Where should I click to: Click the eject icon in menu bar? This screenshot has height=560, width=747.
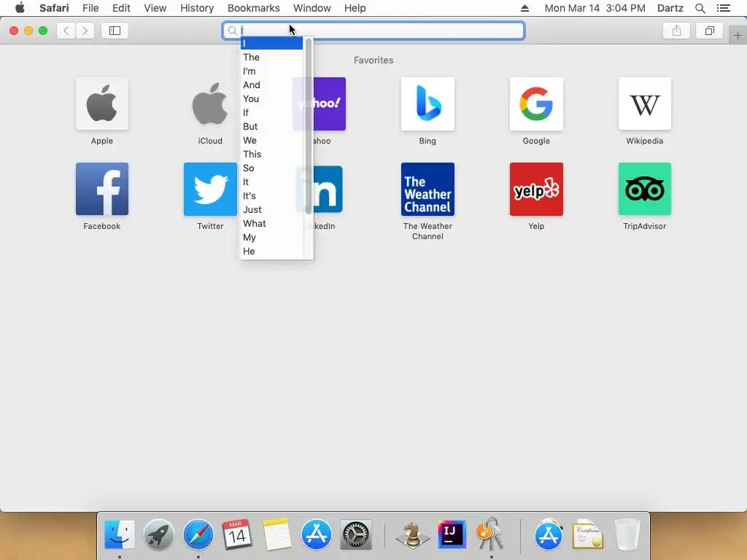[525, 8]
